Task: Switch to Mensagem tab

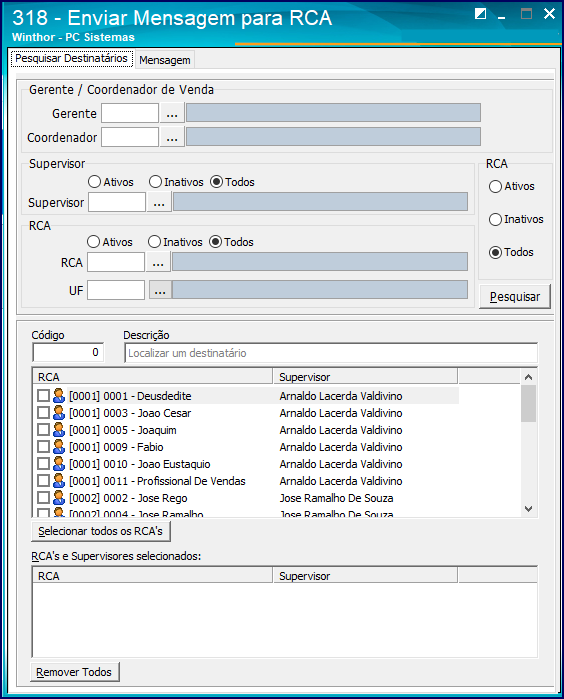Action: coord(165,60)
